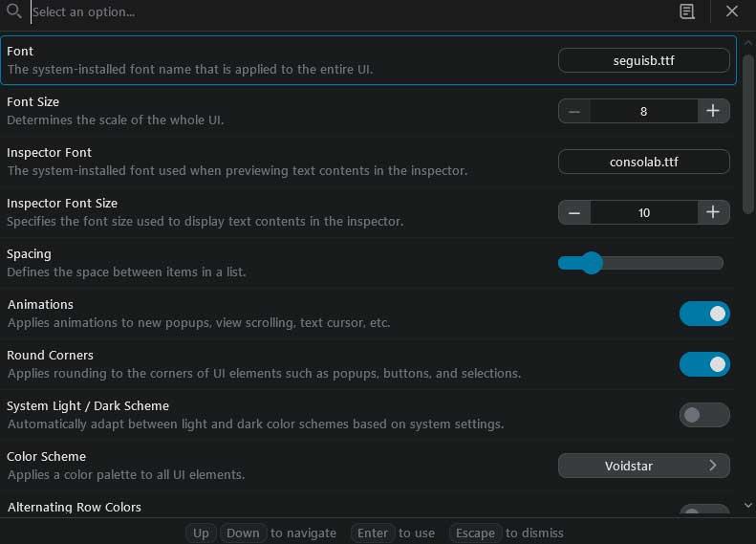Toggle Alternating Row Colors switch
The image size is (756, 544).
point(704,510)
